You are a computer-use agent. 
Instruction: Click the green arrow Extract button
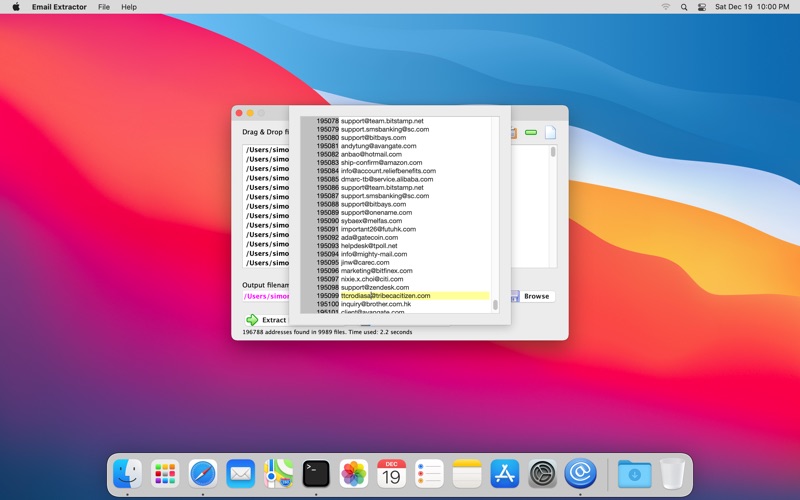point(266,320)
